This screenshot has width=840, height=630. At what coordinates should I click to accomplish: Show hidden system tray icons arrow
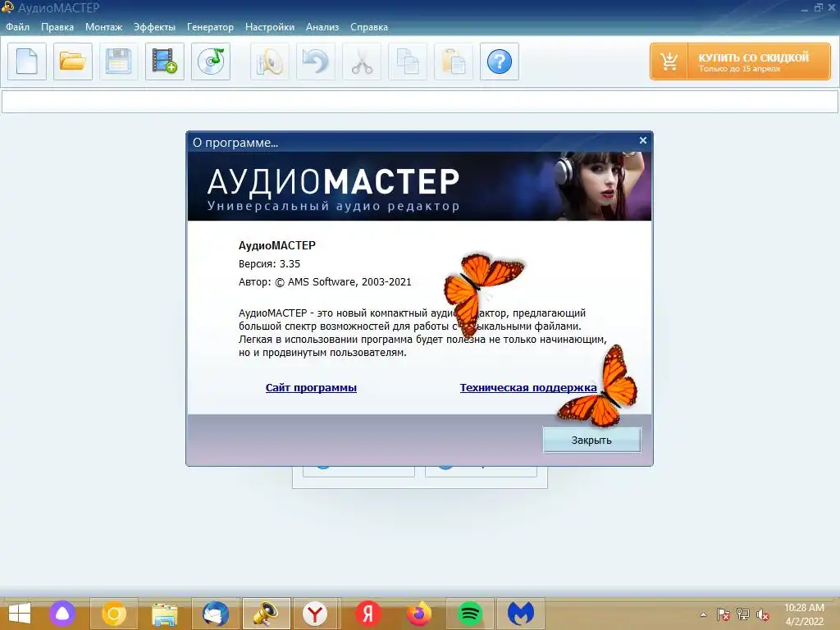click(703, 614)
